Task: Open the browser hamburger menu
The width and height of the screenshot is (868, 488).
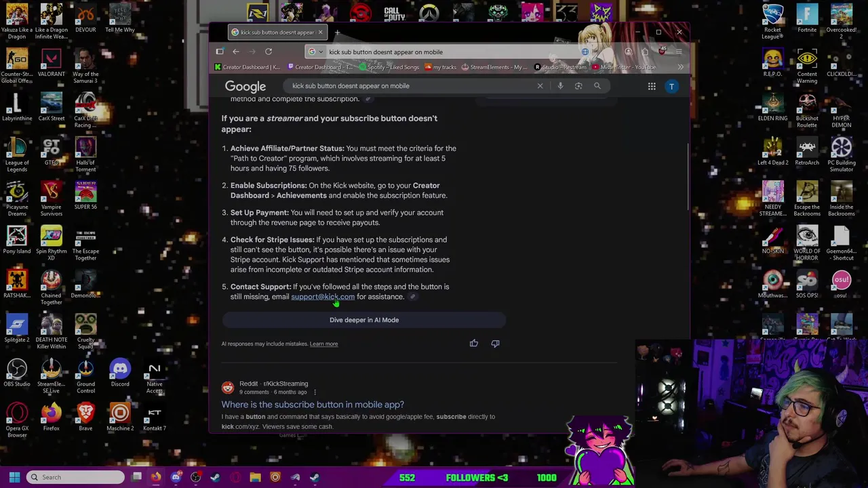Action: [678, 52]
